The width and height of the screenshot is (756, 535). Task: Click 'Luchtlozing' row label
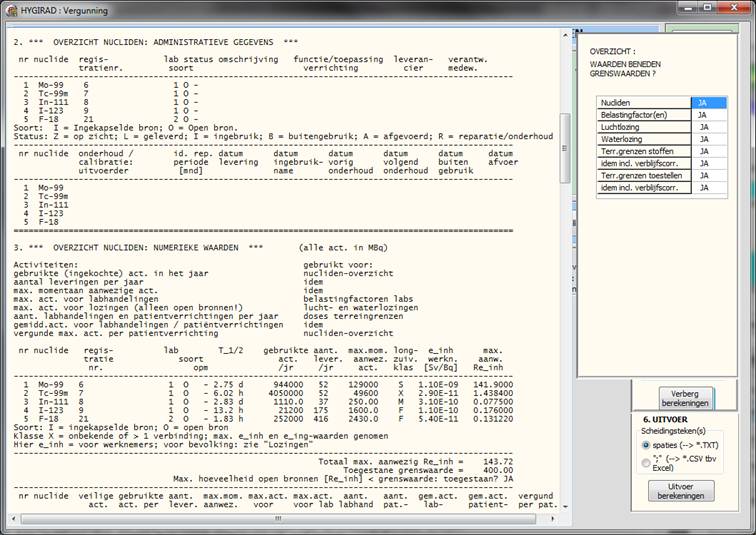[x=643, y=127]
